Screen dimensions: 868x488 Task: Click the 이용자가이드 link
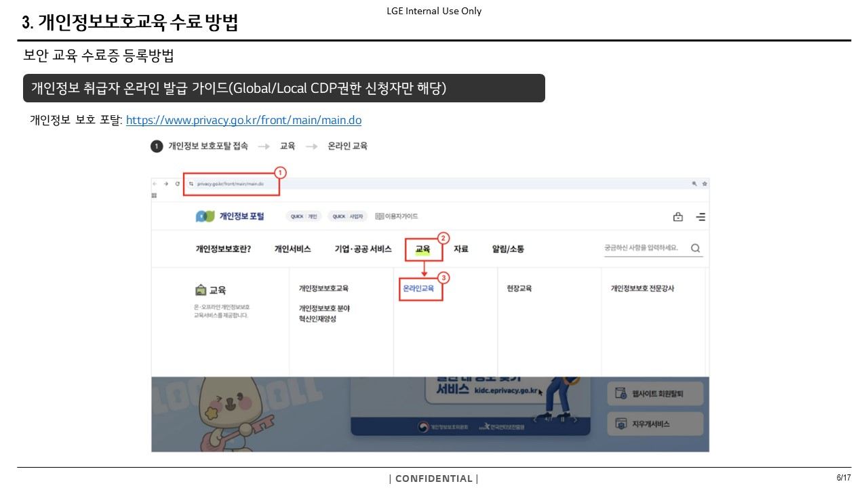(x=397, y=216)
